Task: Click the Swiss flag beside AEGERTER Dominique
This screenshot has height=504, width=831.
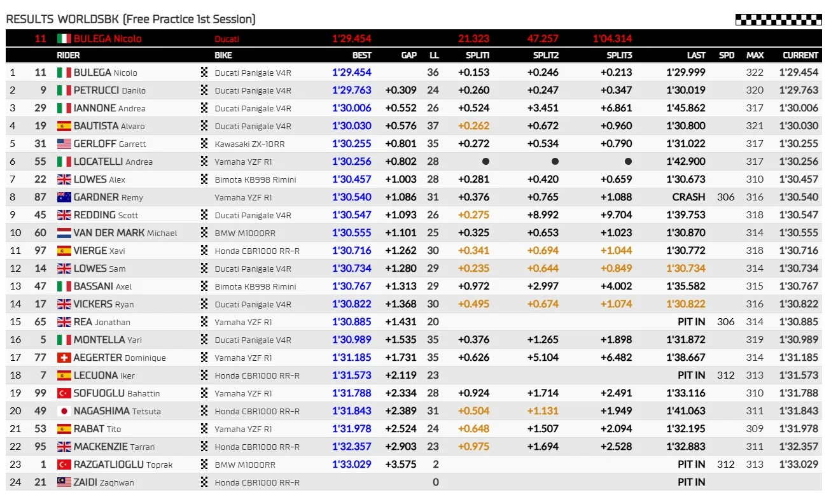Action: click(x=64, y=358)
